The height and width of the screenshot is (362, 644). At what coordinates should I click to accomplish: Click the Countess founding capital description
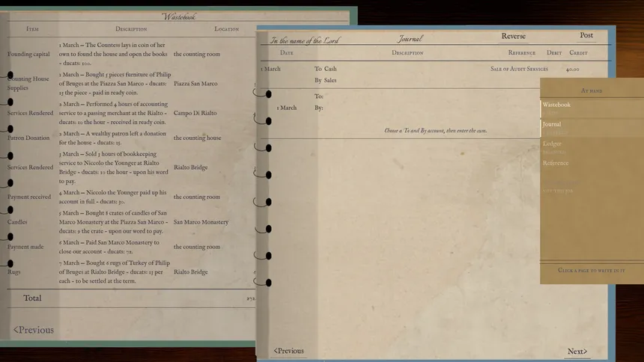click(x=113, y=54)
